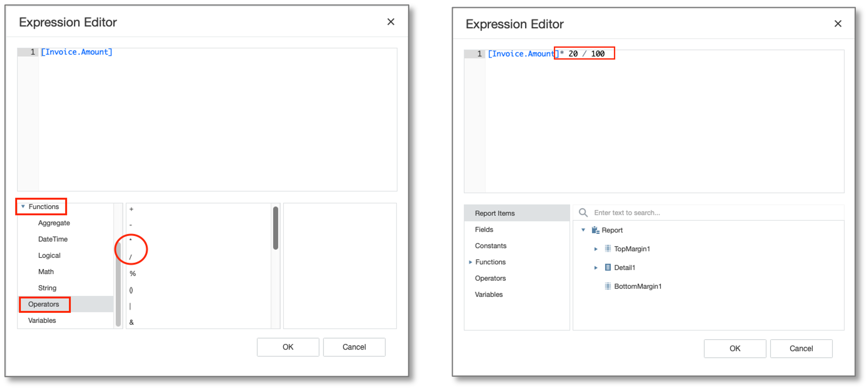Collapse the Functions category in the left panel

pos(23,206)
